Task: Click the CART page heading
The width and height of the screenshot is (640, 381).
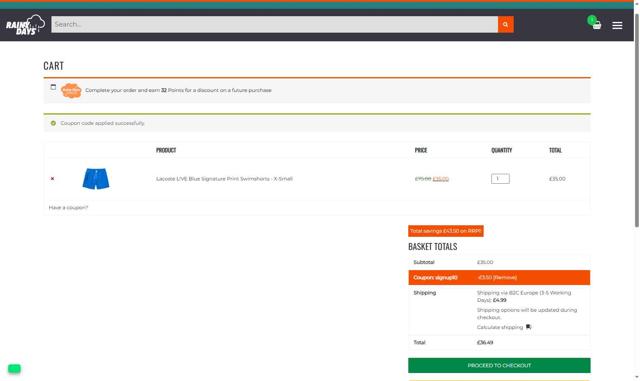Action: click(x=53, y=66)
